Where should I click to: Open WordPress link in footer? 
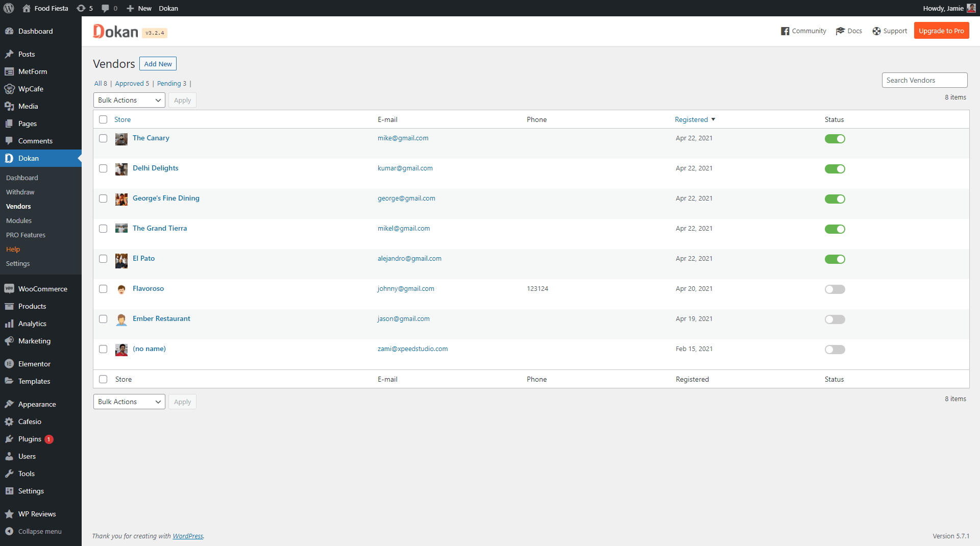coord(188,536)
